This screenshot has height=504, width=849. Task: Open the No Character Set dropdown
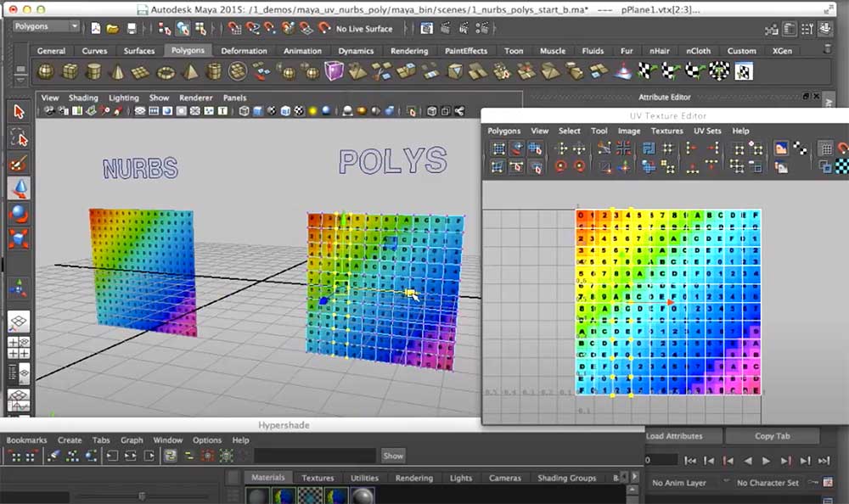coord(768,483)
